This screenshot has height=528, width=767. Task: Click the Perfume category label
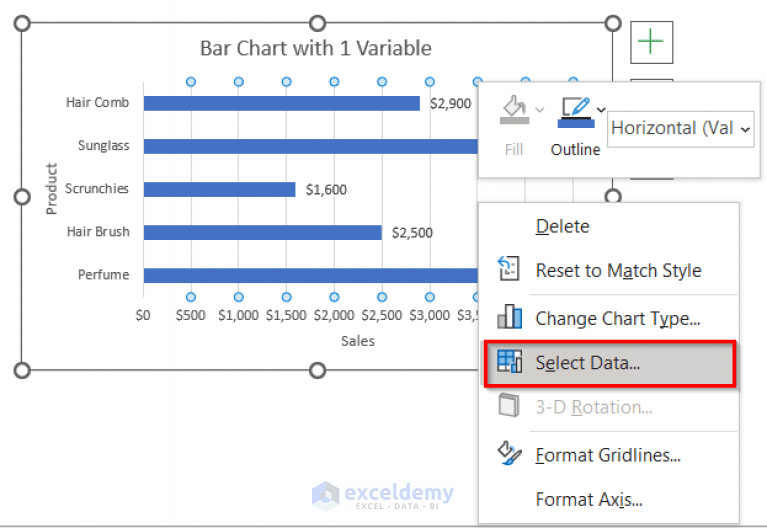pos(104,275)
